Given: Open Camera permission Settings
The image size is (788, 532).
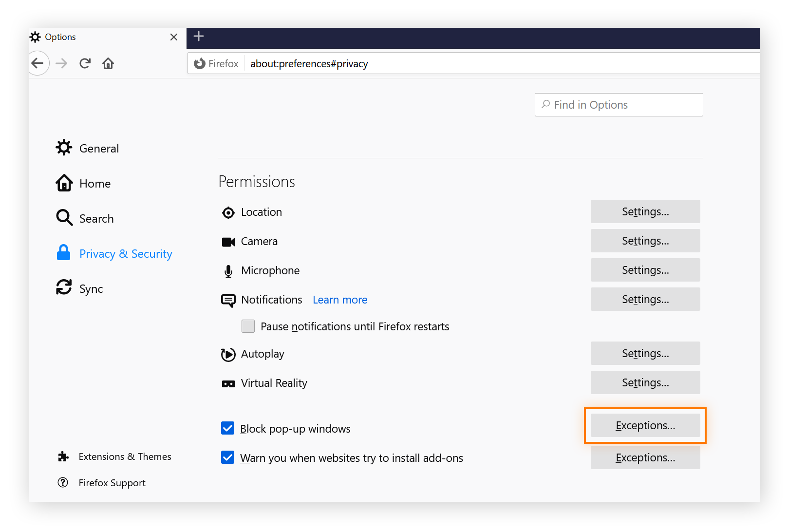Looking at the screenshot, I should (645, 241).
